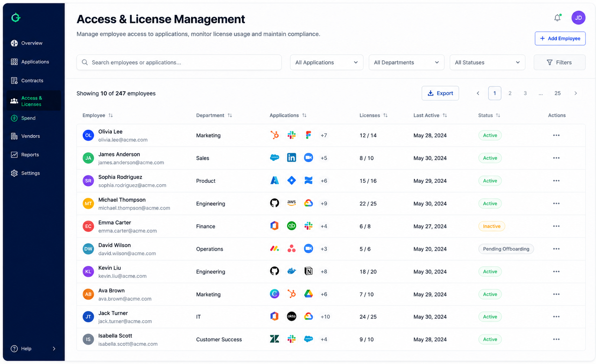Click Salesforce icon in James Anderson's row
Viewport: 596px width, 364px height.
point(274,158)
